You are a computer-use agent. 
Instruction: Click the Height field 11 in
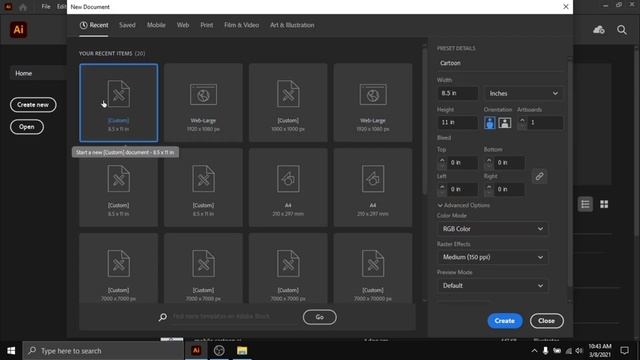[458, 122]
